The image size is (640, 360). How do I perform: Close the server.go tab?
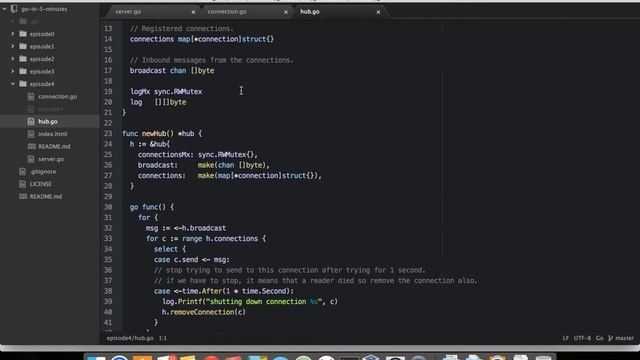[193, 12]
